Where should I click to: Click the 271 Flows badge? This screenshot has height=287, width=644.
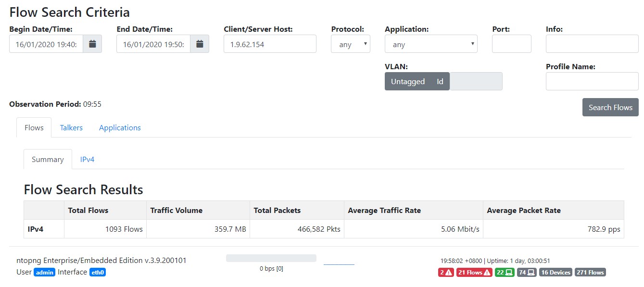coord(590,273)
